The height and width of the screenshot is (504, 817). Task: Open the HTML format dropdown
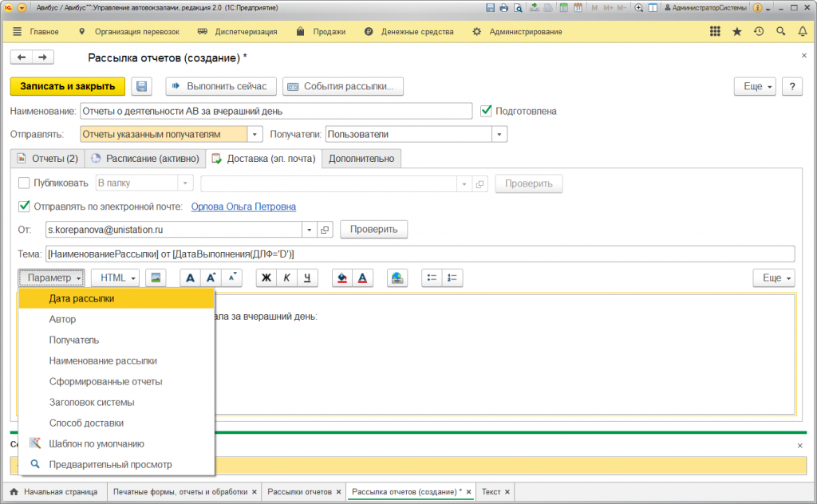[x=116, y=278]
